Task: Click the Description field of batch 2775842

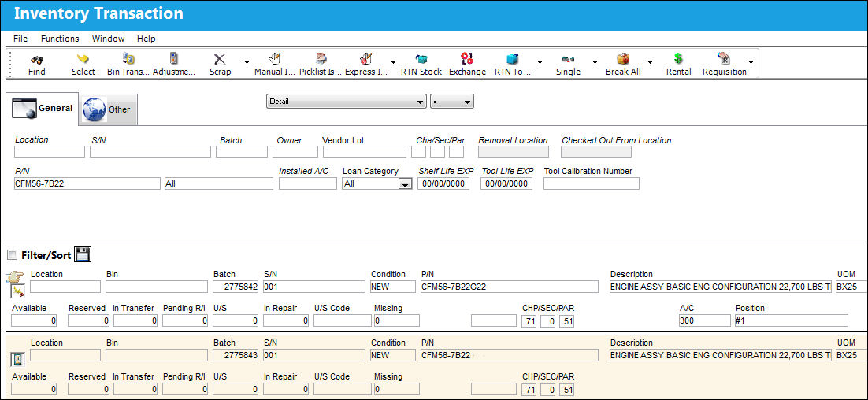Action: [720, 287]
